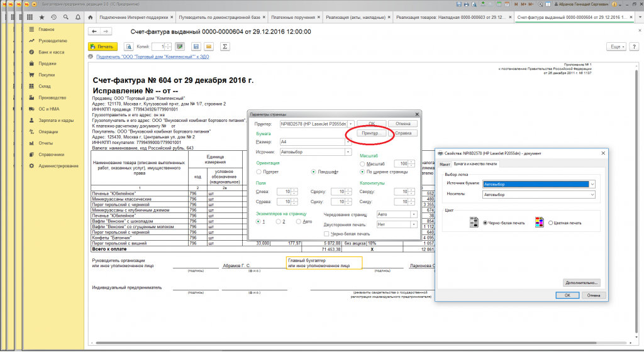Open notifications bell icon

coord(77,17)
